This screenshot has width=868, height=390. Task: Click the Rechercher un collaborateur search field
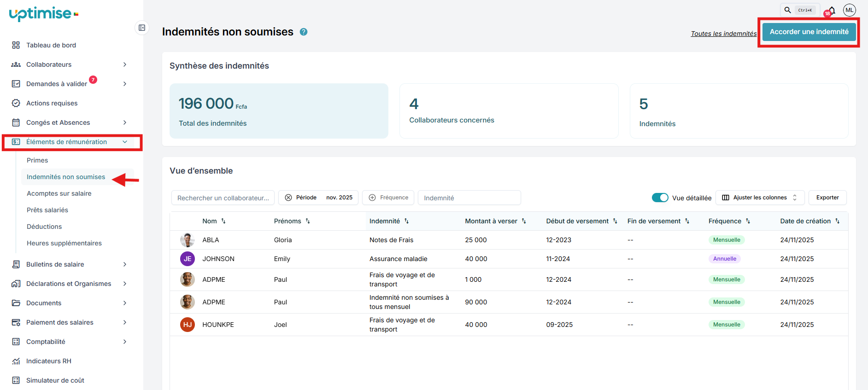pyautogui.click(x=223, y=198)
